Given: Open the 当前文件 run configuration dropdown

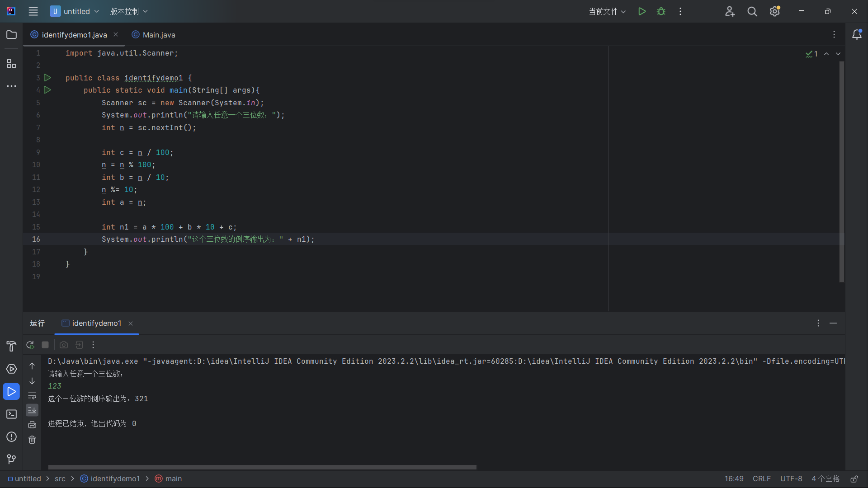Looking at the screenshot, I should tap(607, 11).
